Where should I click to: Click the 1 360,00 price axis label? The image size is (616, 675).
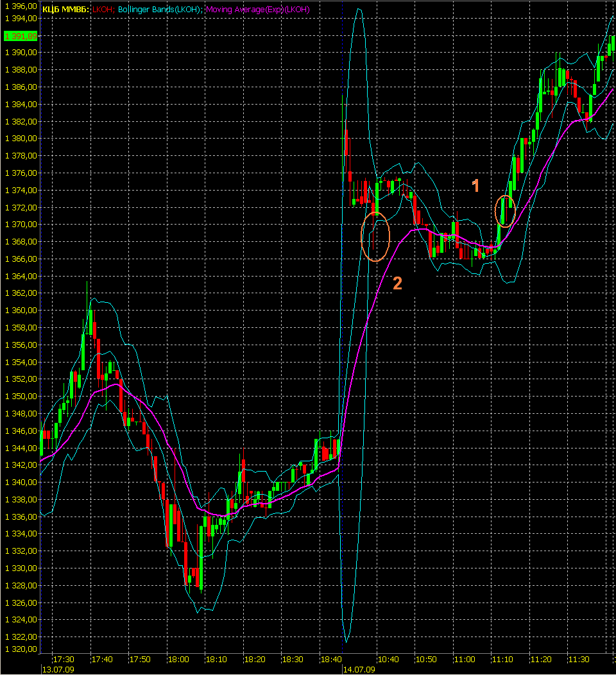tap(19, 311)
